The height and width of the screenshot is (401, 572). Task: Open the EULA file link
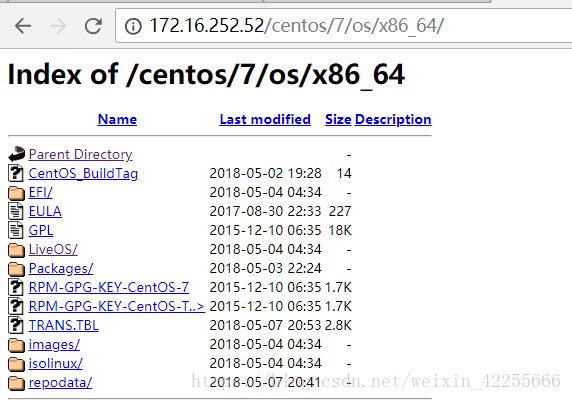pos(45,211)
